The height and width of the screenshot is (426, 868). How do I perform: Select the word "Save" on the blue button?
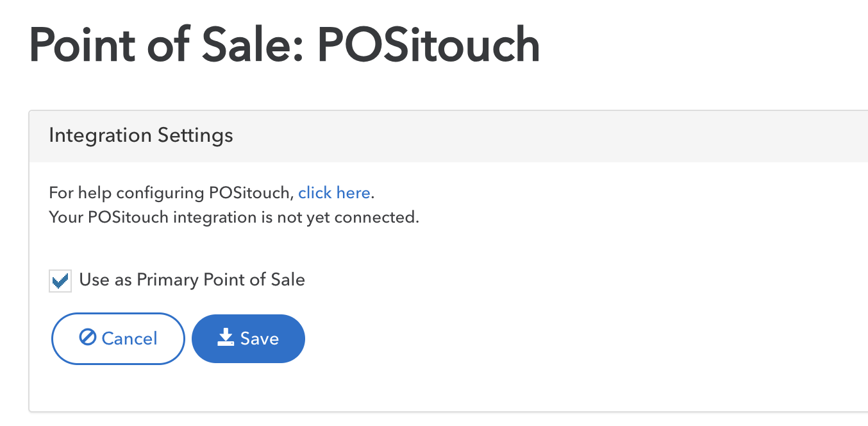coord(260,338)
